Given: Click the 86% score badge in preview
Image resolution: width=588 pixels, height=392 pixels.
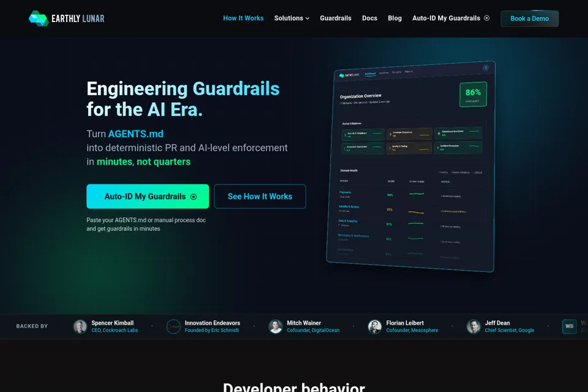Looking at the screenshot, I should point(473,94).
